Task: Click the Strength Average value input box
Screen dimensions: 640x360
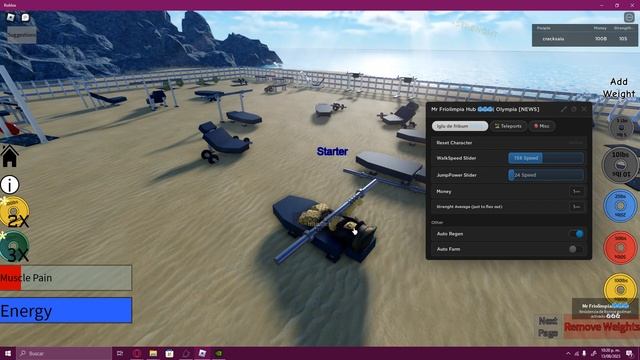Action: pyautogui.click(x=576, y=207)
